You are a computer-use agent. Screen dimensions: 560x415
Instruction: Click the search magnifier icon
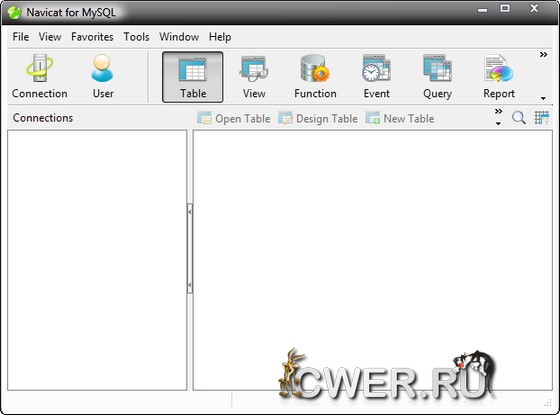tap(519, 118)
